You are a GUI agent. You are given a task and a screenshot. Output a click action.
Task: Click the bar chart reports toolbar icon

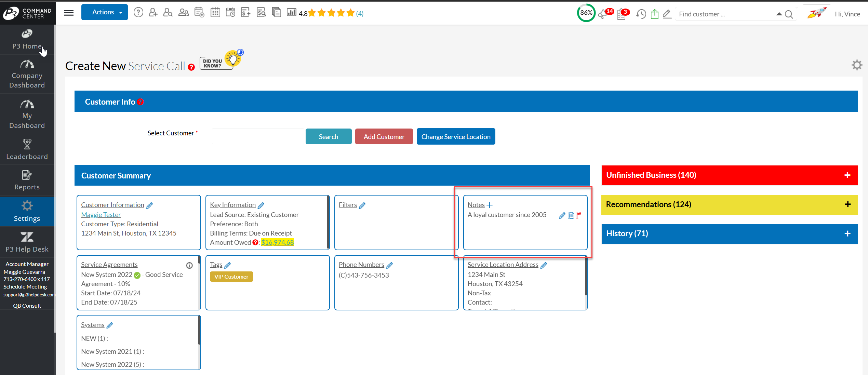(291, 13)
